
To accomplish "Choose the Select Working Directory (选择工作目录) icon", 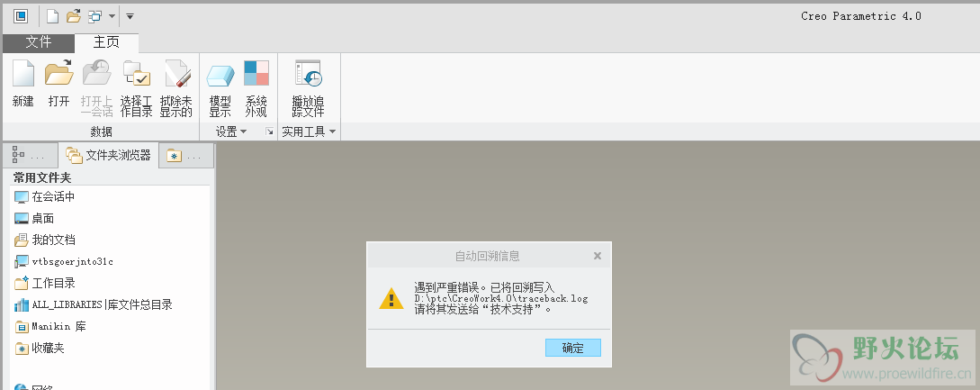I will point(136,74).
